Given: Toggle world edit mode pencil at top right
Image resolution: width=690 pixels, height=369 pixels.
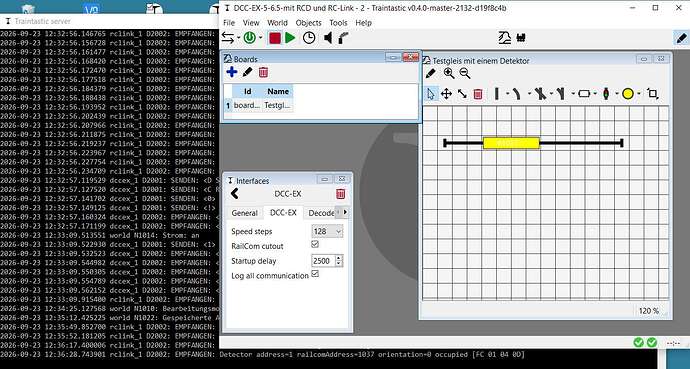Looking at the screenshot, I should pyautogui.click(x=681, y=38).
